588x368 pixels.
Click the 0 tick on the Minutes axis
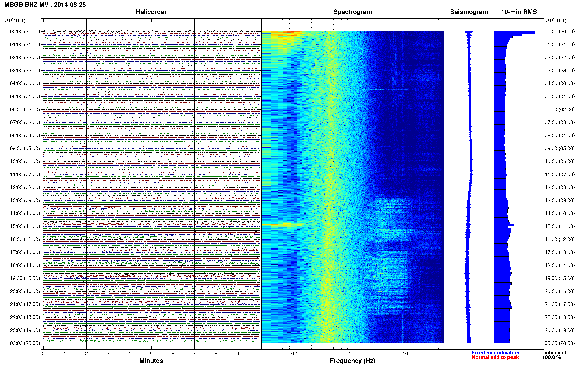click(43, 354)
